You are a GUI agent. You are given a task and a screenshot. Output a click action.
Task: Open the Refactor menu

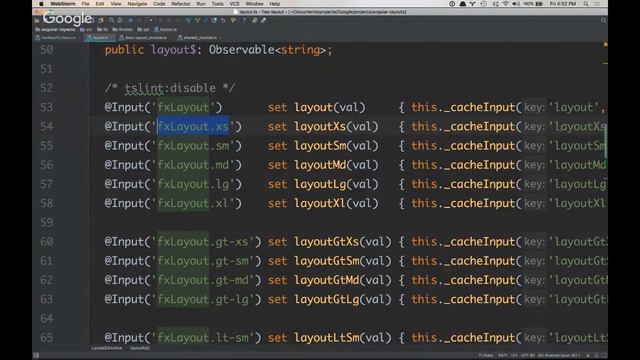click(x=180, y=4)
